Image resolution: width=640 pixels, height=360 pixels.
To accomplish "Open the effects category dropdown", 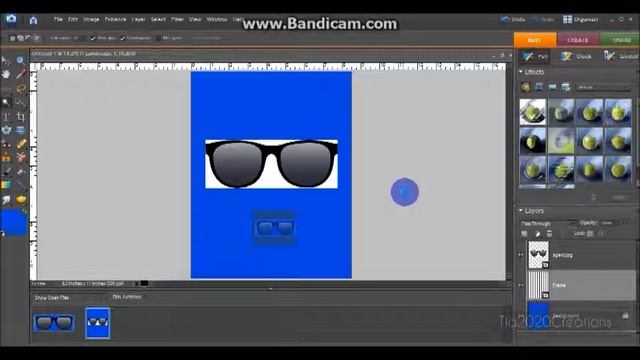I will (603, 87).
